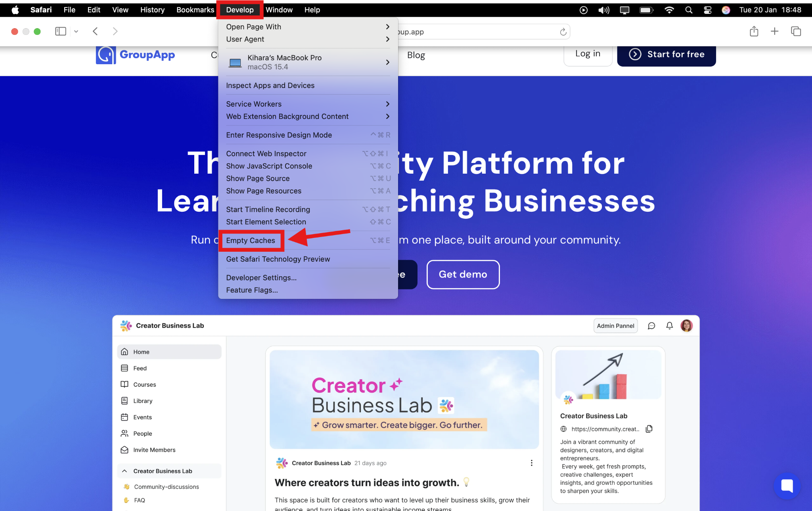
Task: Open a new tab with plus icon
Action: [x=774, y=31]
